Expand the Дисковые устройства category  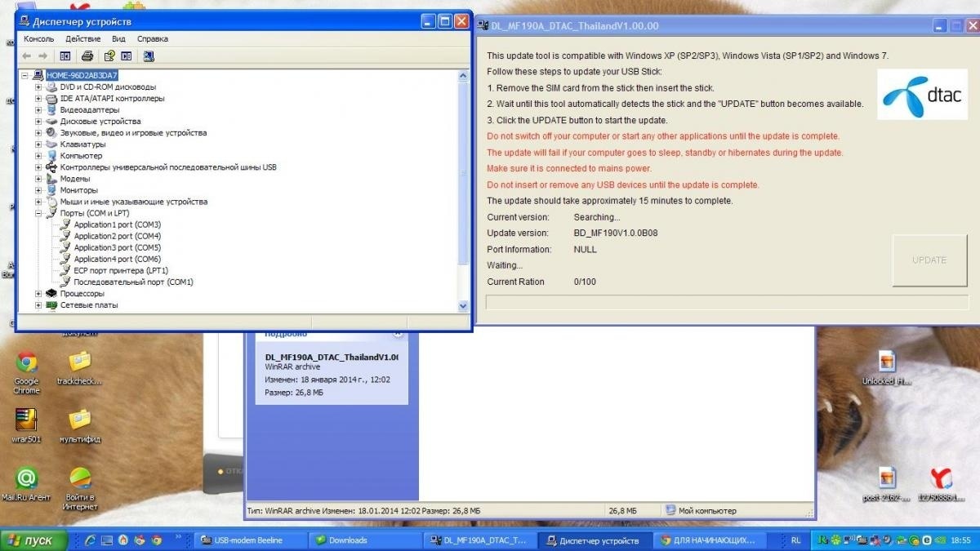point(38,121)
